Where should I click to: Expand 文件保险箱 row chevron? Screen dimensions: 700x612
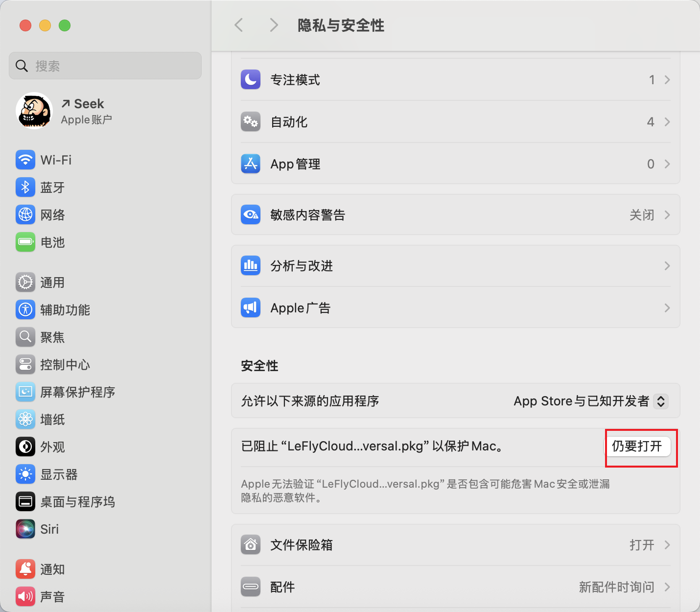click(x=667, y=545)
